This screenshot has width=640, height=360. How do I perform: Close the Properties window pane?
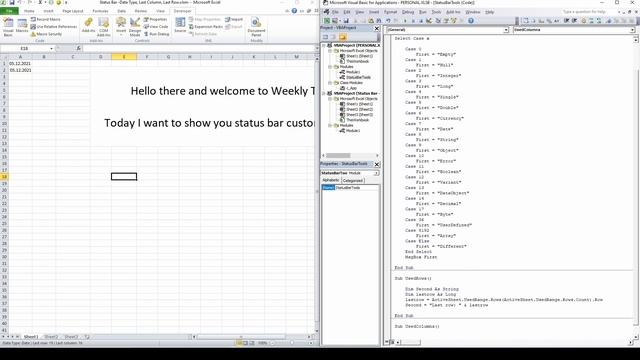[377, 164]
